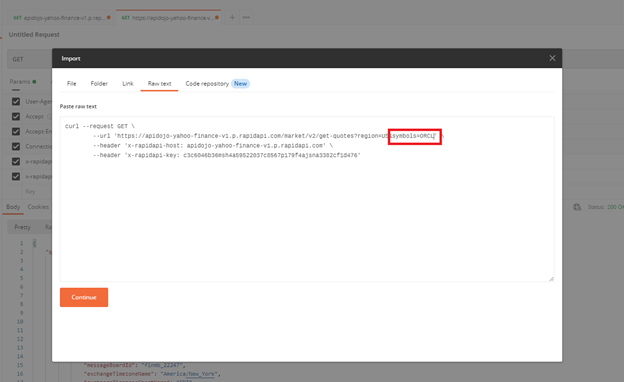
Task: Click the x-rapidapi-host header line
Action: click(213, 146)
